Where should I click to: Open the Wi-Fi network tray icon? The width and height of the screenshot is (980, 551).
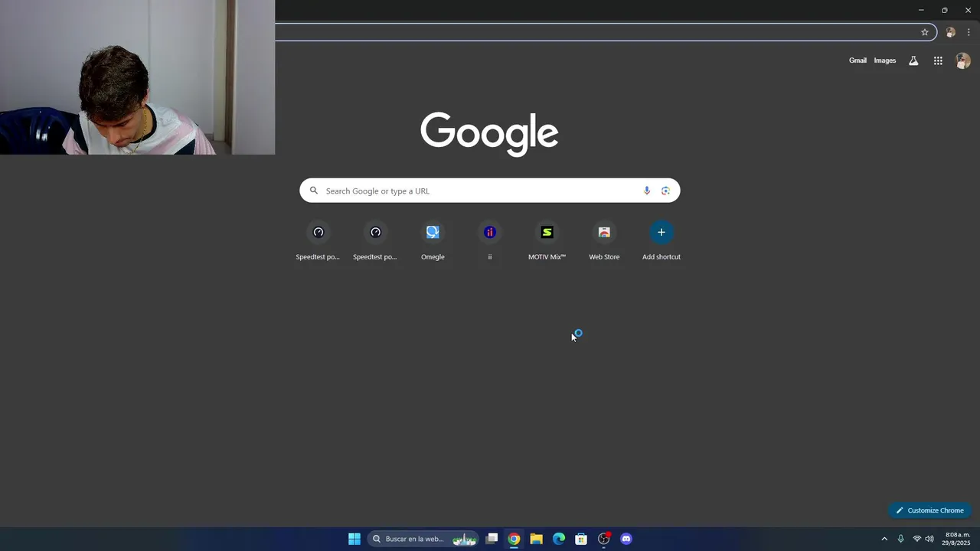[x=916, y=539]
